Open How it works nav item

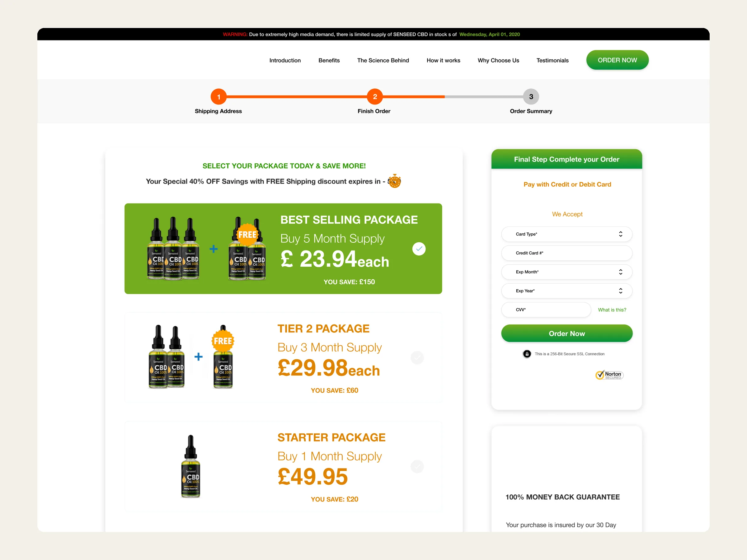[x=443, y=60]
